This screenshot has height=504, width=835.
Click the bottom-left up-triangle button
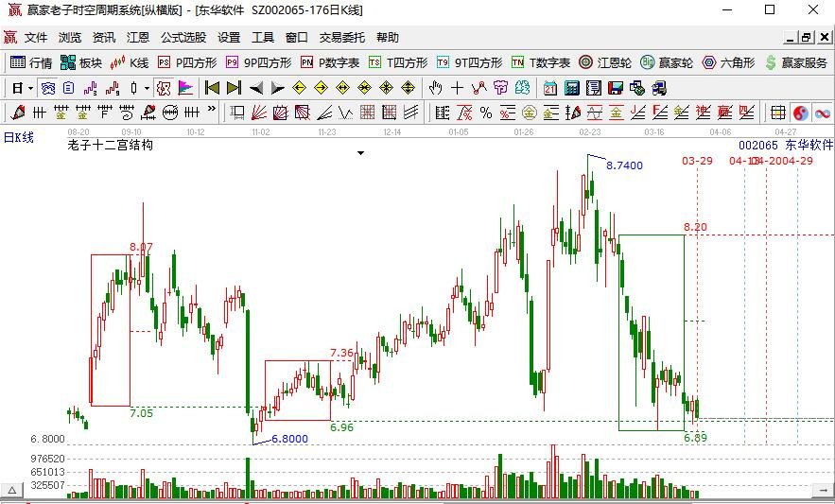coord(11,490)
